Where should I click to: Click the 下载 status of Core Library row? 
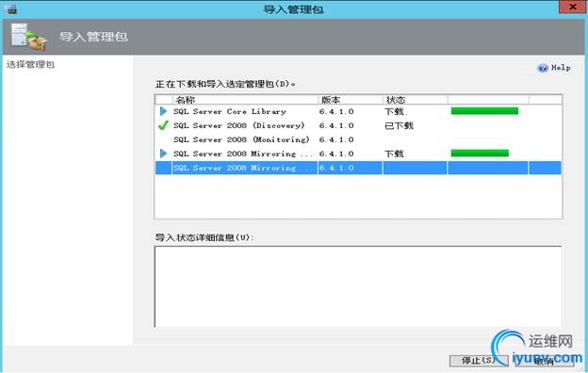[x=394, y=111]
